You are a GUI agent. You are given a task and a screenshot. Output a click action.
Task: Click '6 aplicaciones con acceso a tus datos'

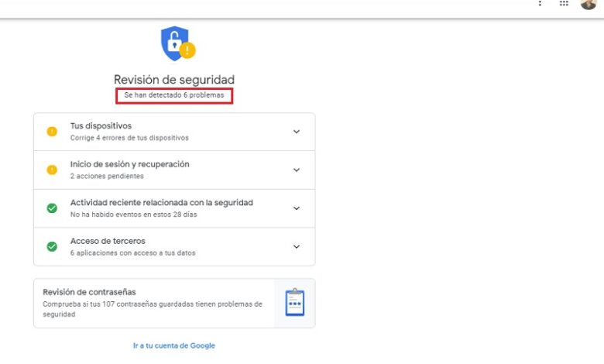coord(133,253)
